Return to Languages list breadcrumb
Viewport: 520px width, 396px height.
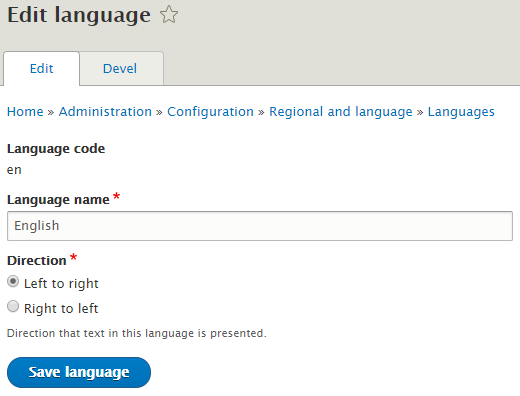tap(461, 112)
